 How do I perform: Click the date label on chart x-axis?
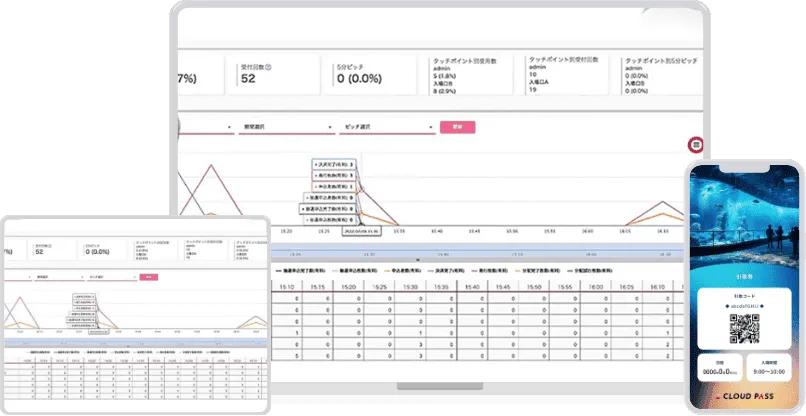[x=360, y=231]
